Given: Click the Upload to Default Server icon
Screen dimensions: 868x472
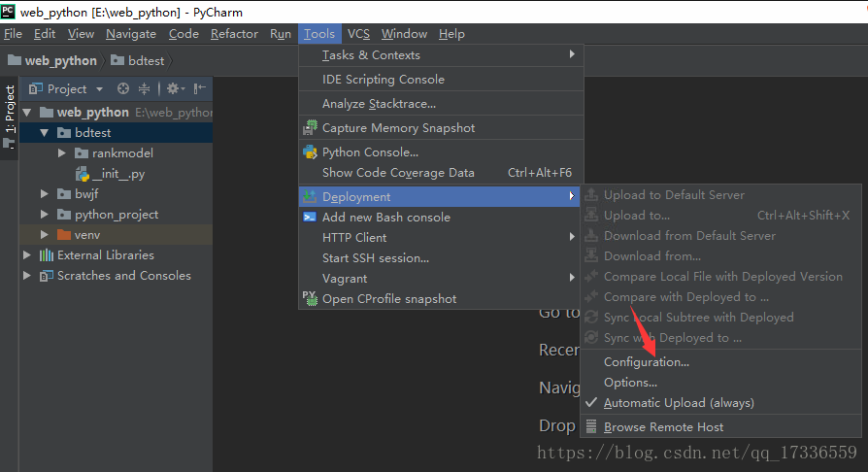Looking at the screenshot, I should pyautogui.click(x=591, y=194).
